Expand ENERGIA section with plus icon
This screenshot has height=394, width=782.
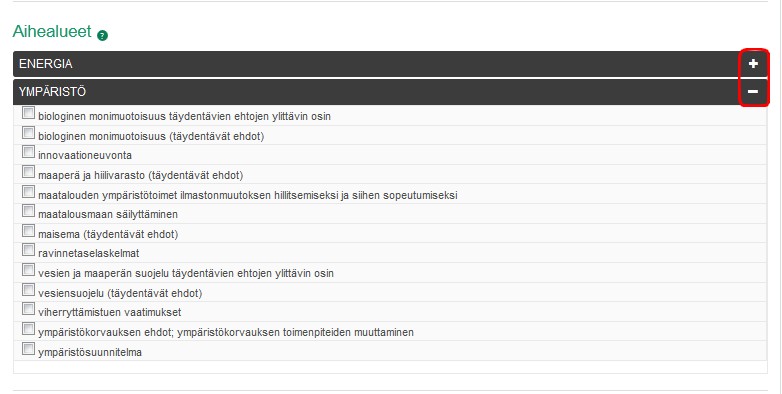click(753, 63)
